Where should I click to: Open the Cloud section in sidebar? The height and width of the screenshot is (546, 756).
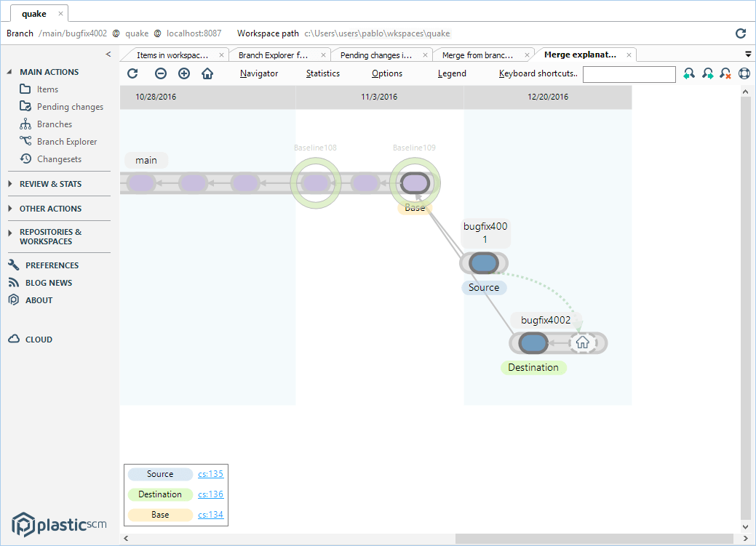[39, 340]
